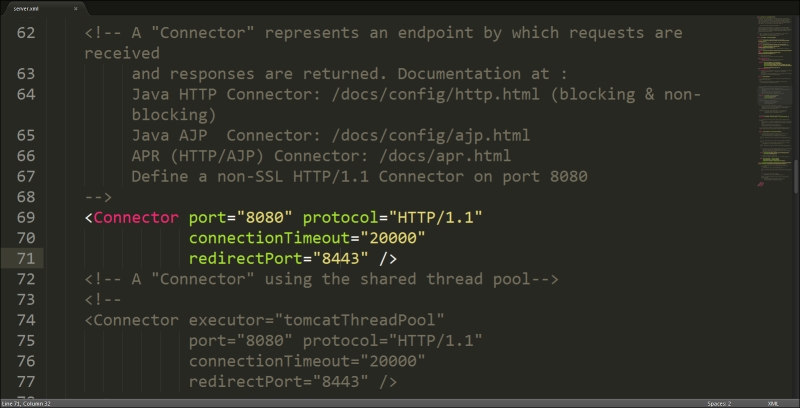Click the comment closing --> on line 68
Image resolution: width=800 pixels, height=408 pixels.
coord(98,197)
